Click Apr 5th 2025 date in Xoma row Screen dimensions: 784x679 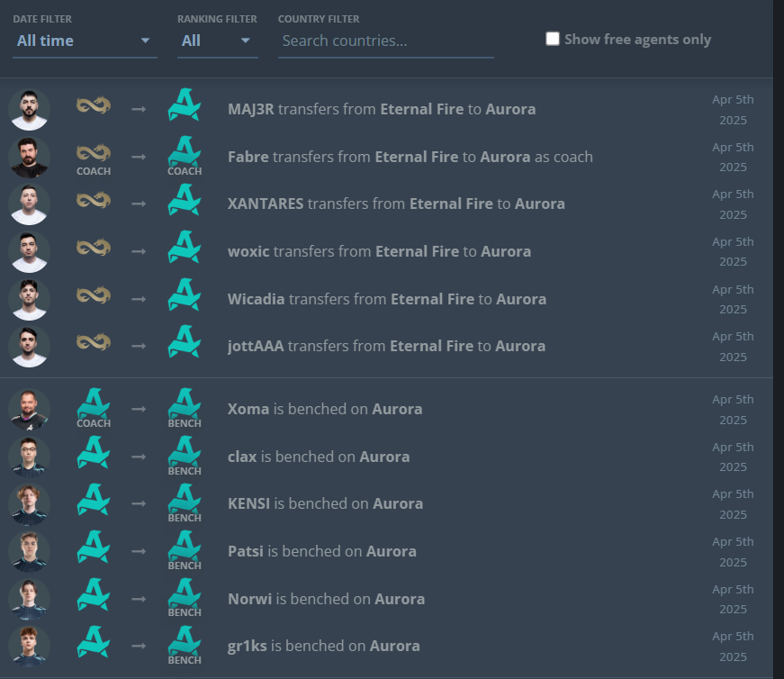(x=733, y=410)
